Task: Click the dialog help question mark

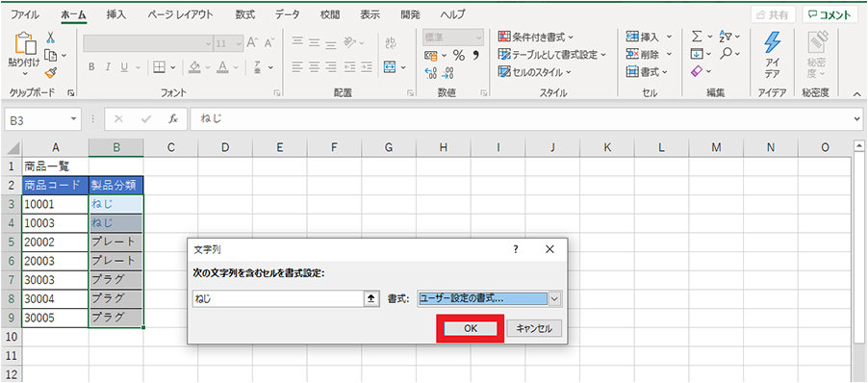Action: (x=516, y=249)
